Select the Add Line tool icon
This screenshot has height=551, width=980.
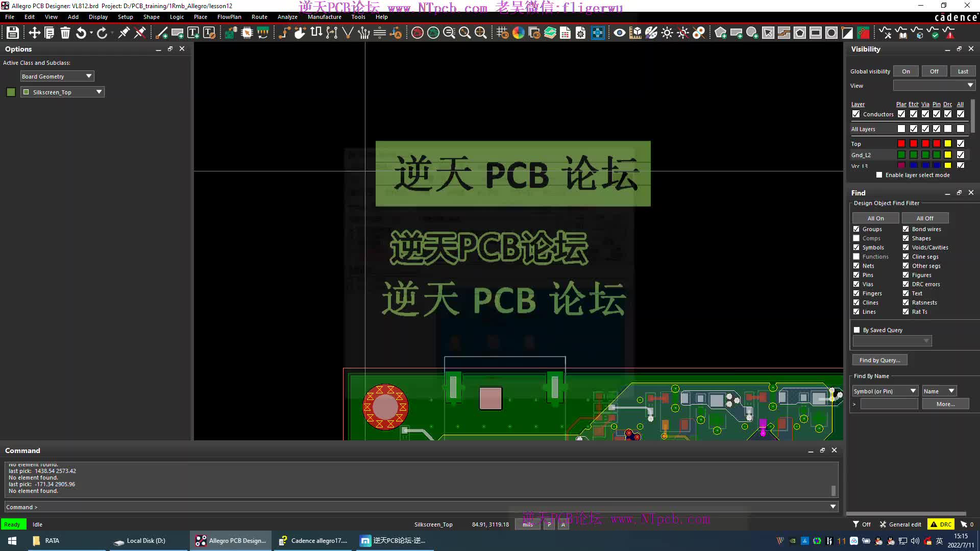161,33
